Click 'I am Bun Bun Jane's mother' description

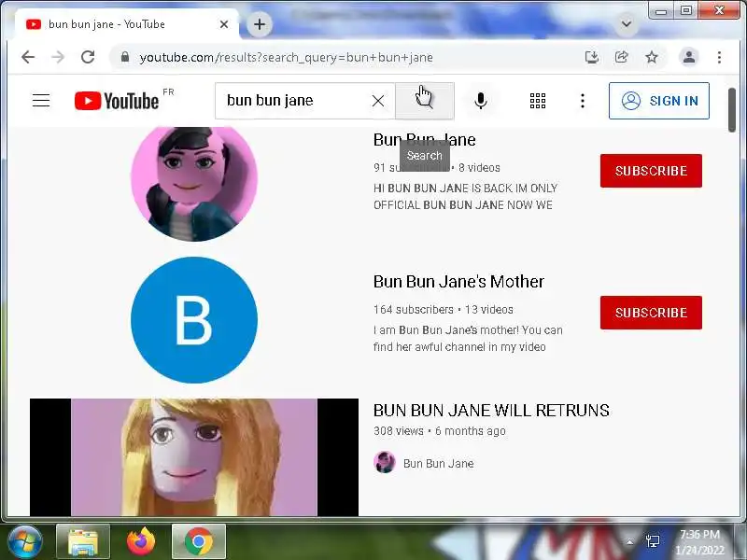pyautogui.click(x=468, y=339)
